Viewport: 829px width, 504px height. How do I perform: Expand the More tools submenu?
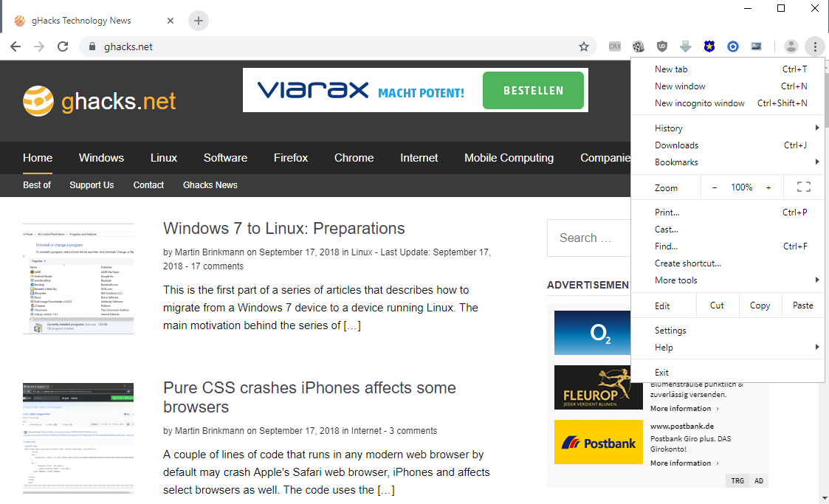point(728,280)
